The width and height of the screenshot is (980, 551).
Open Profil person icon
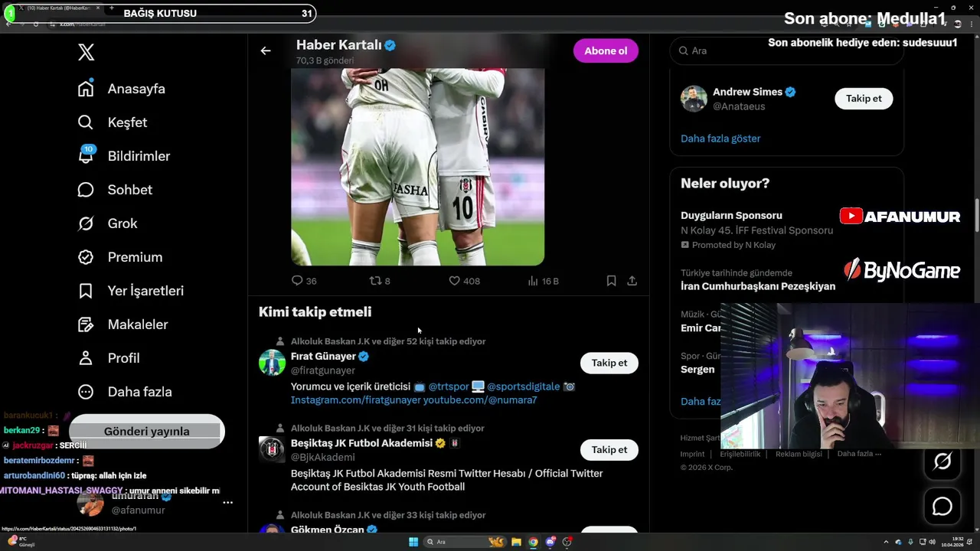pos(86,358)
